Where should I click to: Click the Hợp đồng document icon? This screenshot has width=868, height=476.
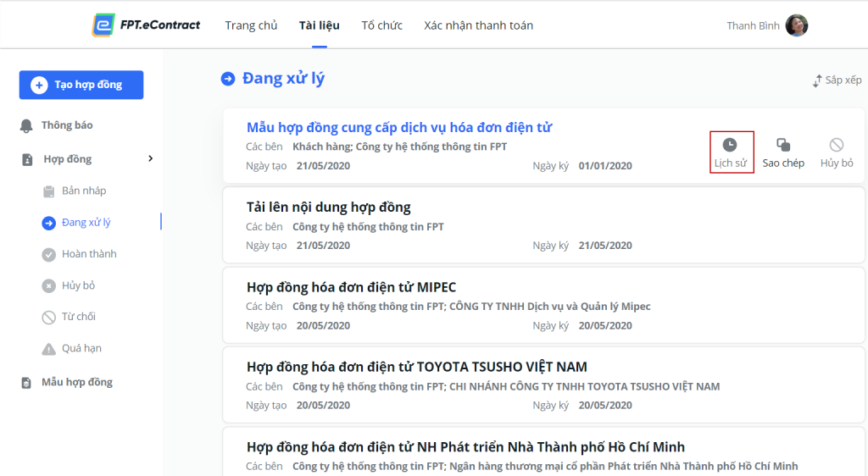coord(27,160)
